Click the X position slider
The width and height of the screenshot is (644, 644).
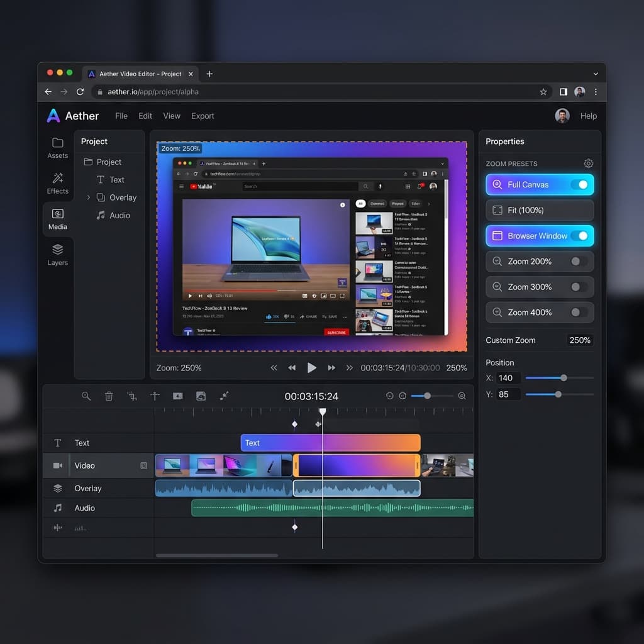[x=559, y=378]
